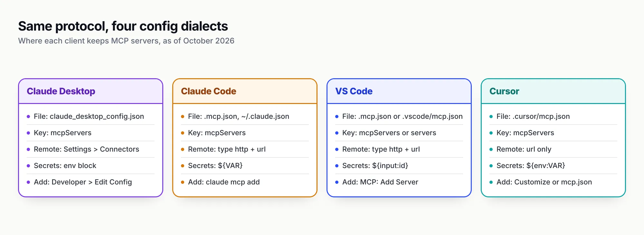This screenshot has height=235, width=644.
Task: Click the Claude Code card heading
Action: [x=209, y=91]
